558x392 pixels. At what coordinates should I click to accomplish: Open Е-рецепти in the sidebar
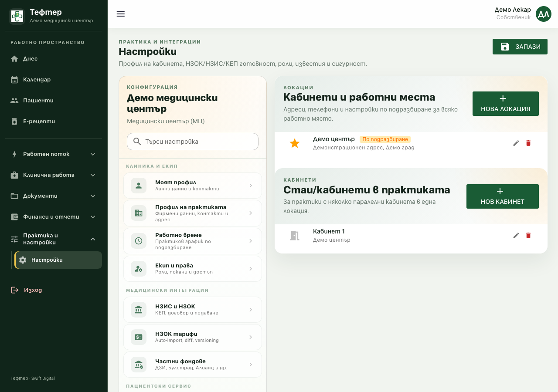click(54, 122)
